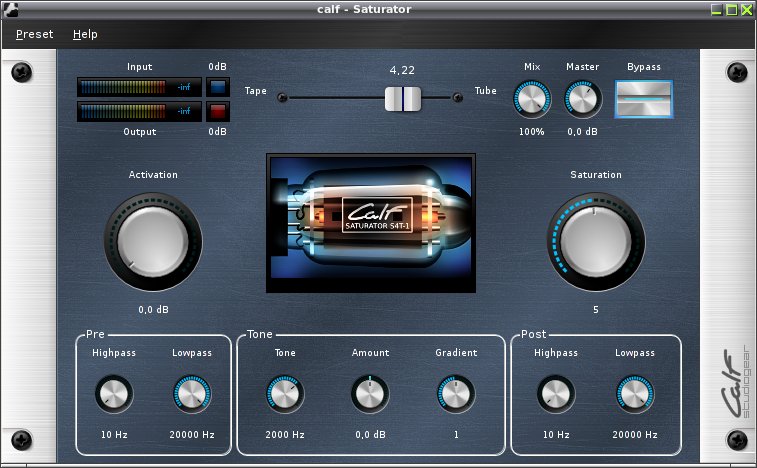757x468 pixels.
Task: Click the Pre Highpass knob
Action: pyautogui.click(x=114, y=394)
